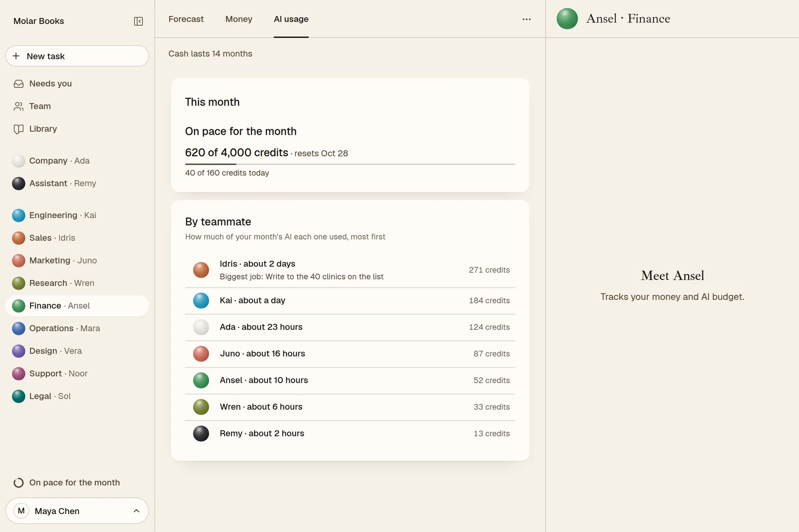799x532 pixels.
Task: Open the Library book icon
Action: [x=18, y=129]
